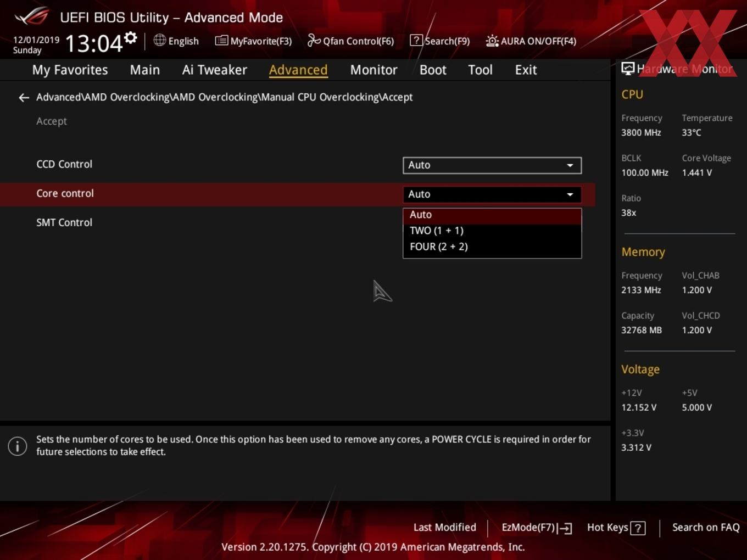This screenshot has height=560, width=747.
Task: Click the +12V value 12.152 V
Action: click(x=639, y=407)
